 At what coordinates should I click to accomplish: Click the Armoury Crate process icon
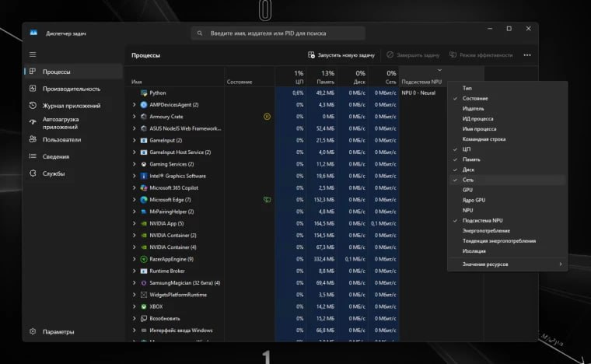[144, 117]
